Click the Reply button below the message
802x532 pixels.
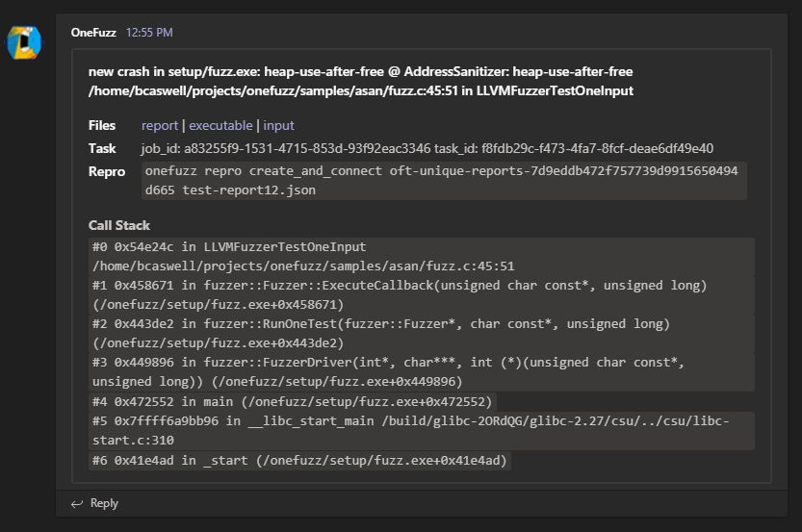coord(94,503)
